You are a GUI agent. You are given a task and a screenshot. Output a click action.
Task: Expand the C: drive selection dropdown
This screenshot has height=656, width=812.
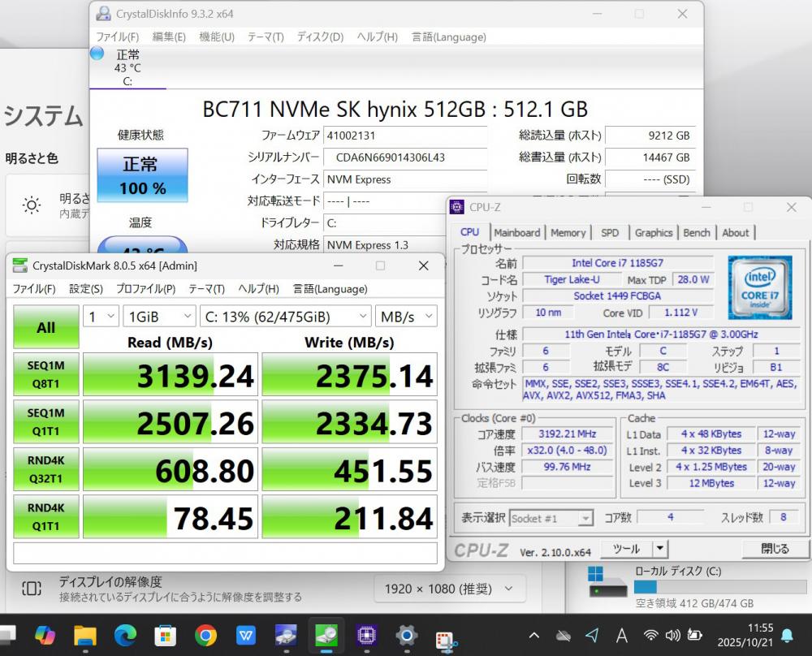tap(285, 317)
